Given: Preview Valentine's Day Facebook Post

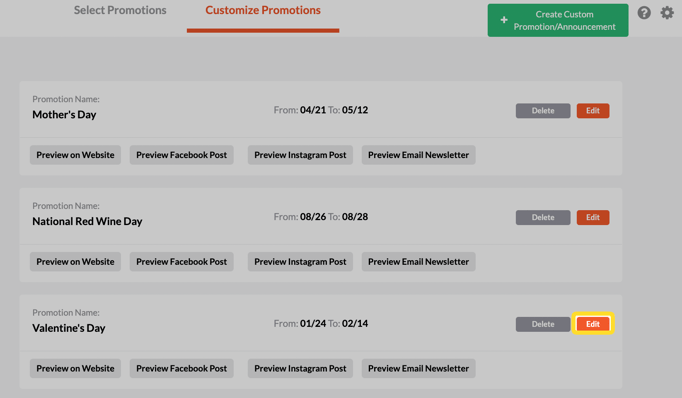Looking at the screenshot, I should coord(181,368).
